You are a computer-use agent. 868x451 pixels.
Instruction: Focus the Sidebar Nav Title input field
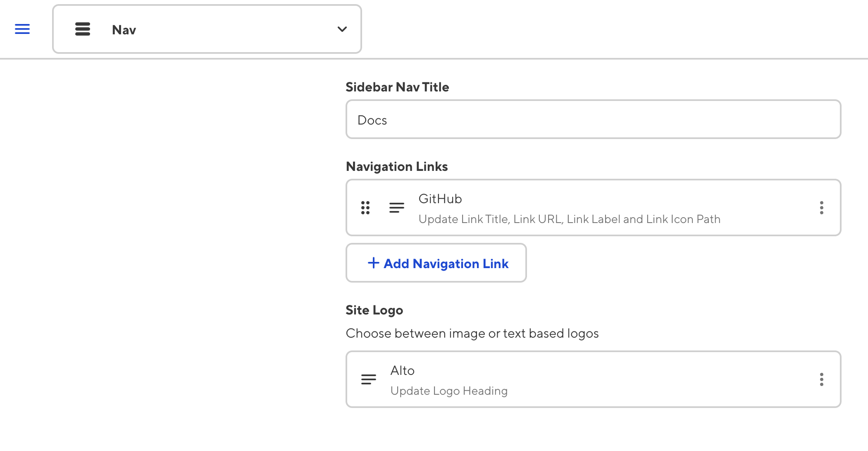[x=593, y=120]
